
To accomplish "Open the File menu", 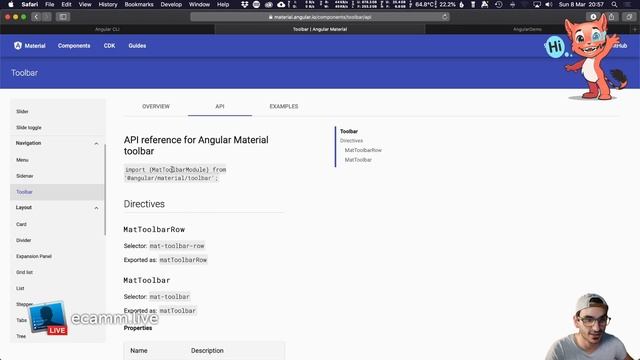I will [x=49, y=4].
